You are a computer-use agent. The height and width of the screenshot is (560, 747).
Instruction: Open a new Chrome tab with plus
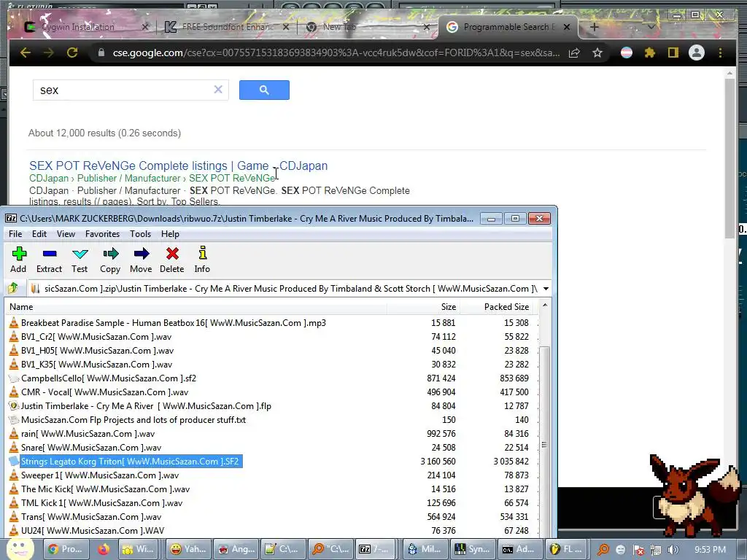594,27
